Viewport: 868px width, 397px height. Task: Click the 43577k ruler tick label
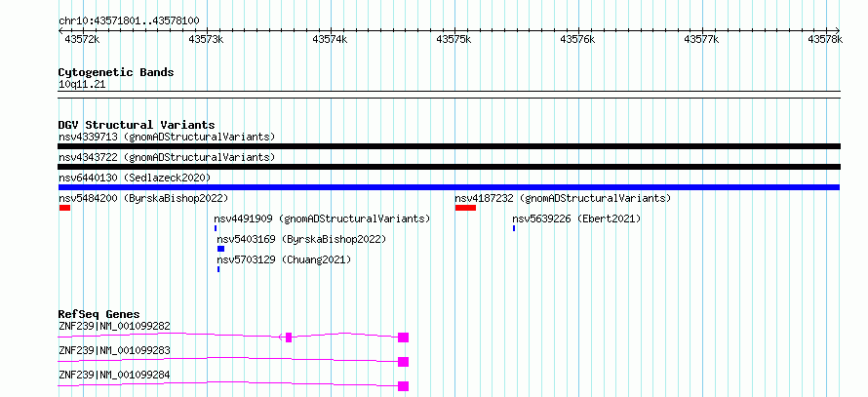pos(701,39)
